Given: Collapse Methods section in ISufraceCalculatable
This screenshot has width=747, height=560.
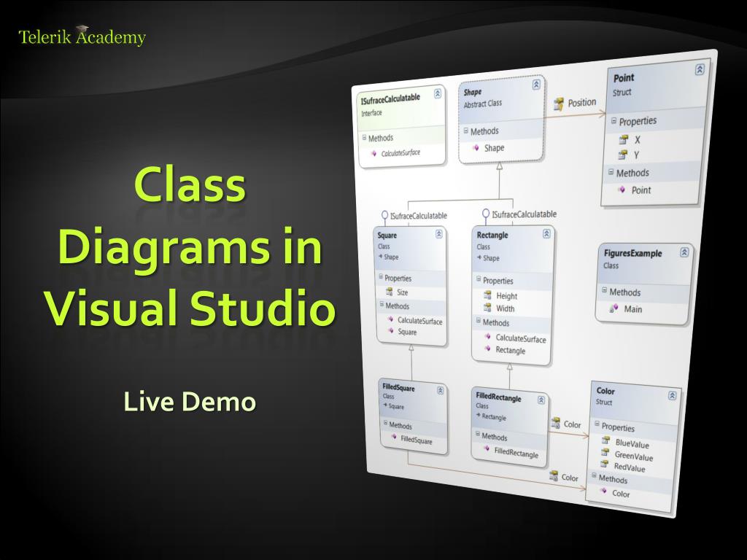Looking at the screenshot, I should (x=365, y=138).
